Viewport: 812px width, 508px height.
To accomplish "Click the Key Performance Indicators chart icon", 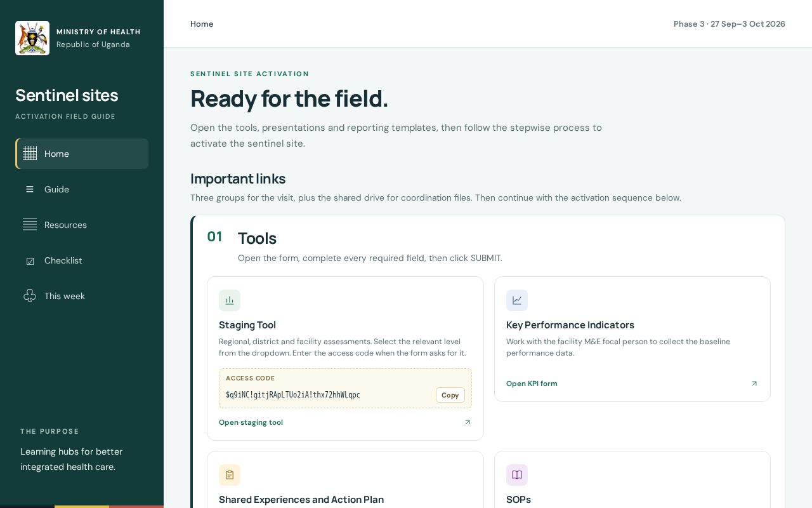I will [517, 300].
